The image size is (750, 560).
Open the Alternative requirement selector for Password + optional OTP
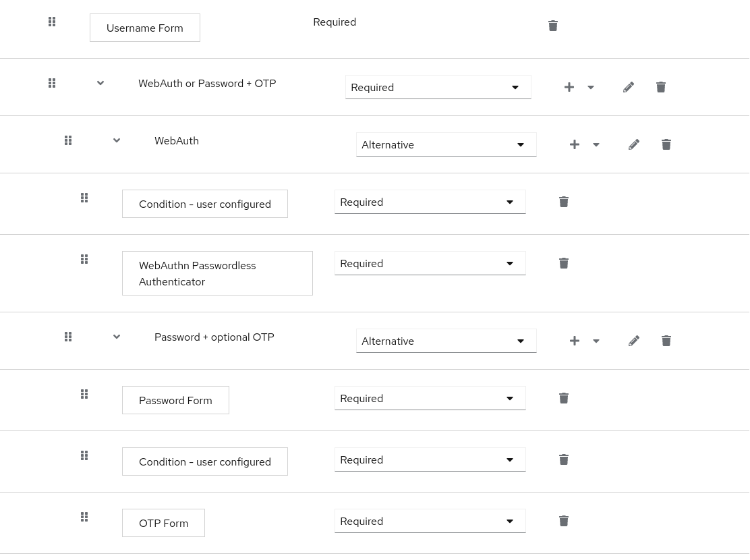point(446,341)
